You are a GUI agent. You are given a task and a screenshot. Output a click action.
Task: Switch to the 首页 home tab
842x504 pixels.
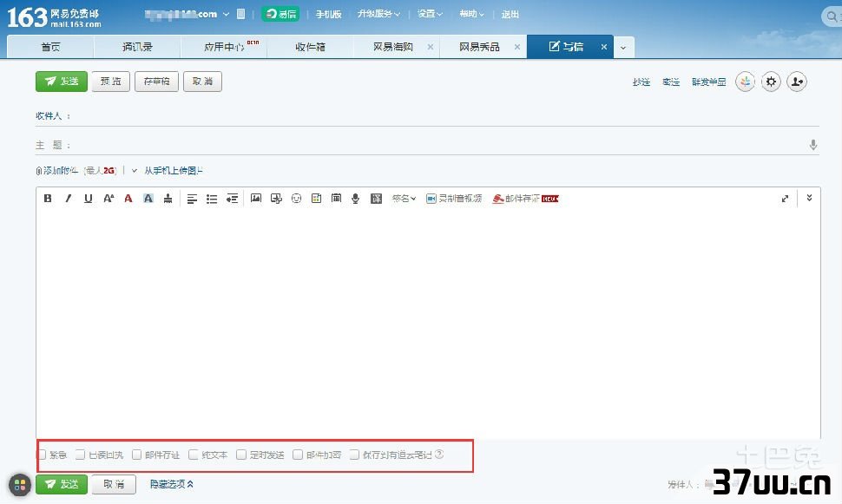coord(50,47)
